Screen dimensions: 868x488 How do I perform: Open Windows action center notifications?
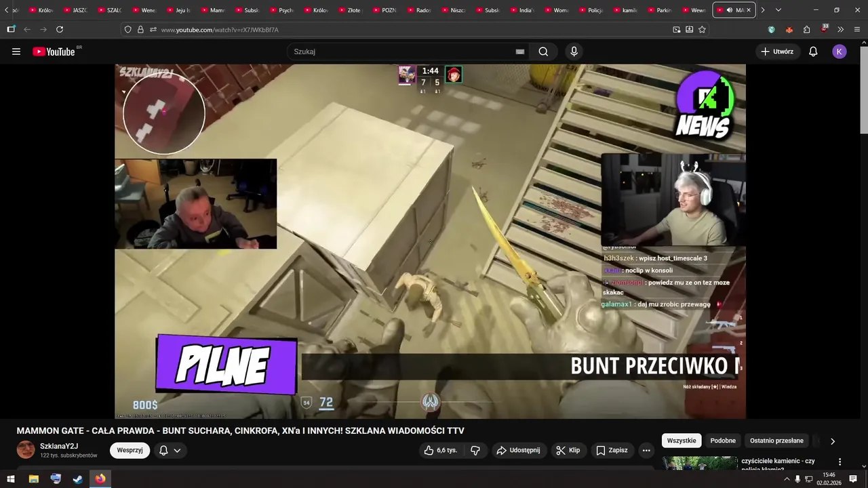coord(853,479)
